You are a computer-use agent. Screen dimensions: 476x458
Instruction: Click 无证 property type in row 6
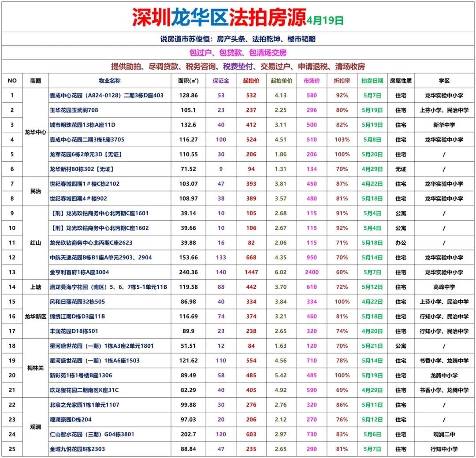(x=401, y=169)
